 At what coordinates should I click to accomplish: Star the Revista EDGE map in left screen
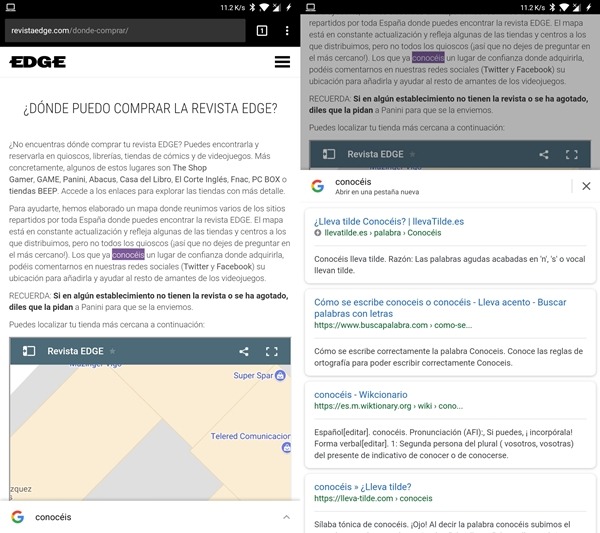coord(112,351)
